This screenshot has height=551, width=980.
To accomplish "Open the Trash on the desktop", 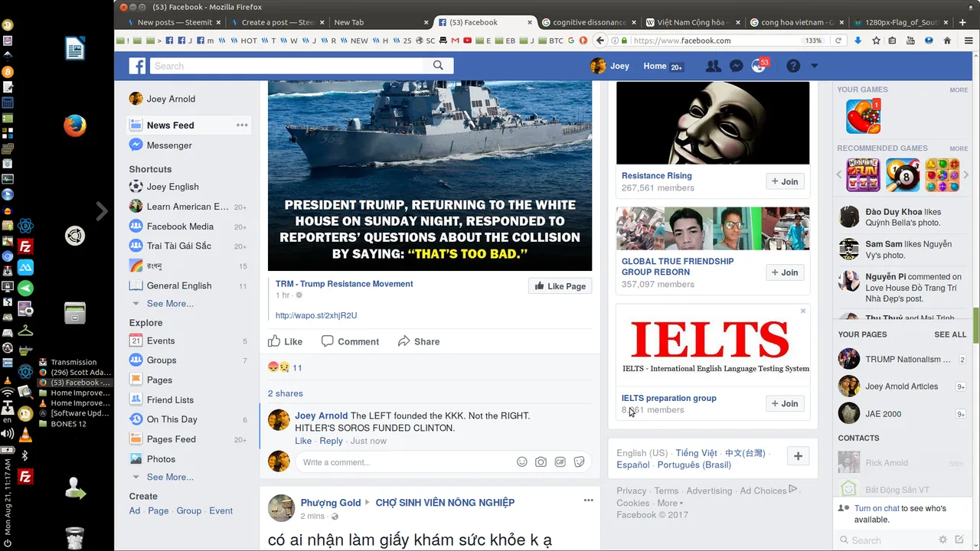I will click(74, 537).
